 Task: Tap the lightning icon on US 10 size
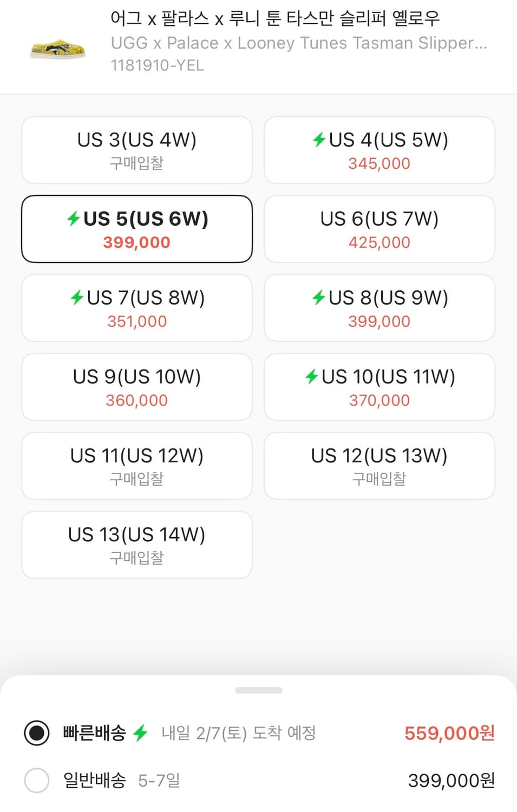(x=312, y=376)
